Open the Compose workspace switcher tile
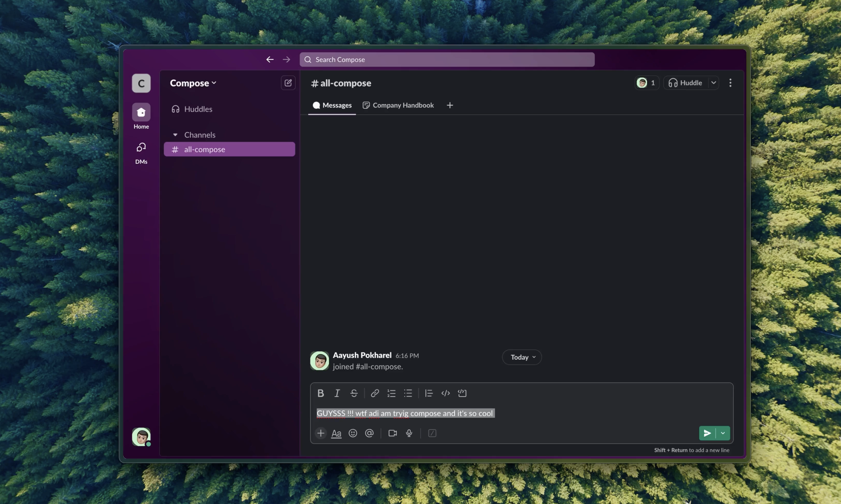The image size is (841, 504). coord(141,83)
